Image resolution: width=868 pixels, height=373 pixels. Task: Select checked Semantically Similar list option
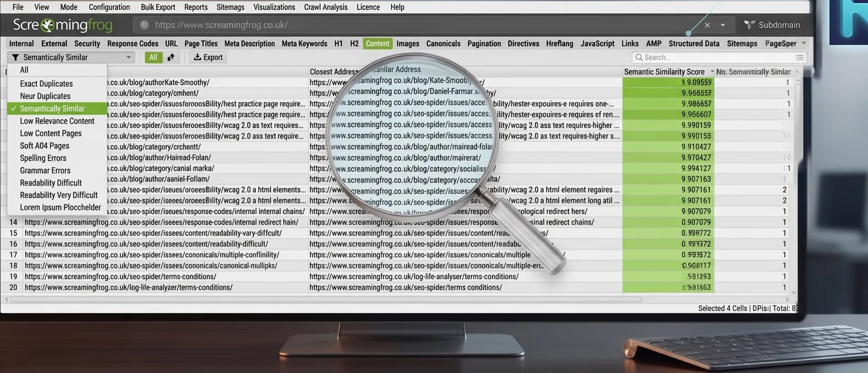[57, 109]
